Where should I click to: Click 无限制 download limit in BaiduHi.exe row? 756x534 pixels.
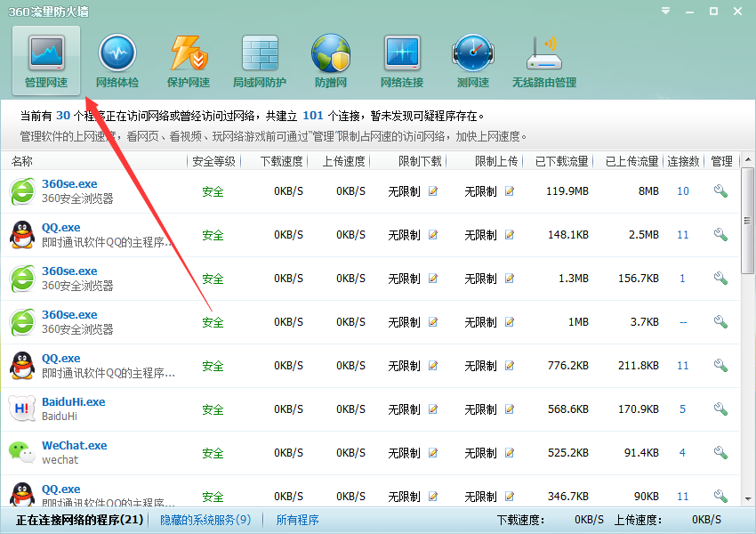coord(404,409)
